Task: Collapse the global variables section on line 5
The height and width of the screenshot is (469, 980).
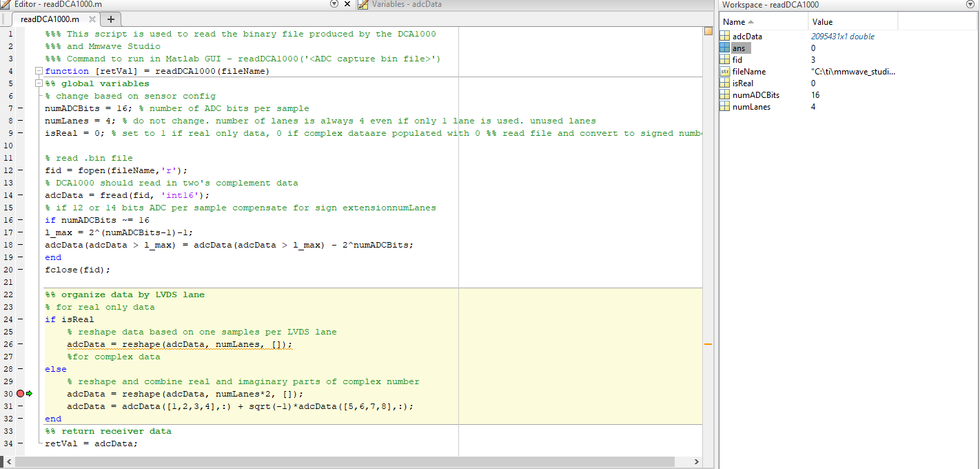Action: click(39, 83)
